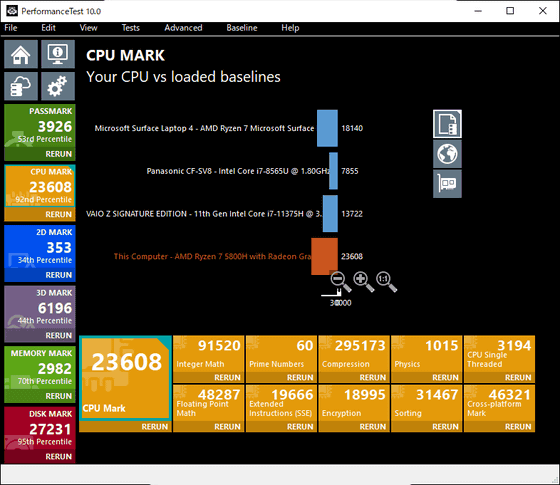Open the View menu
This screenshot has width=560, height=485.
point(88,28)
